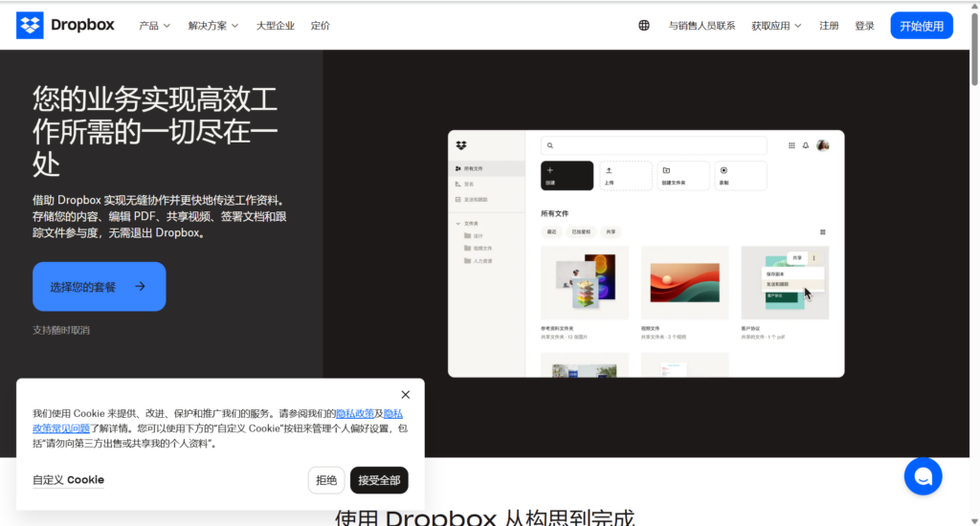980x526 pixels.
Task: Click the 注册 sign-up link
Action: pos(829,26)
